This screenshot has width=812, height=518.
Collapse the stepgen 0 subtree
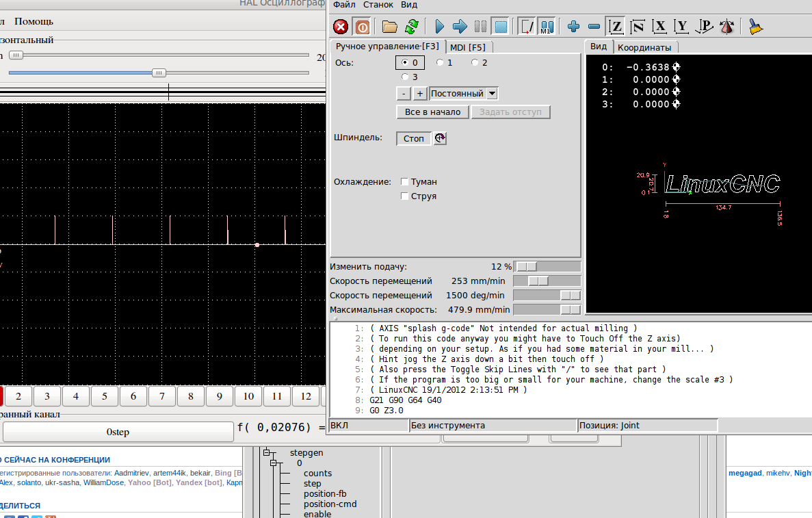coord(274,463)
